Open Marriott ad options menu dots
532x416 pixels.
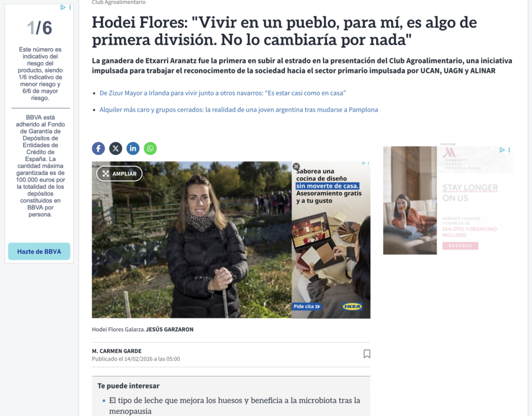(x=509, y=150)
